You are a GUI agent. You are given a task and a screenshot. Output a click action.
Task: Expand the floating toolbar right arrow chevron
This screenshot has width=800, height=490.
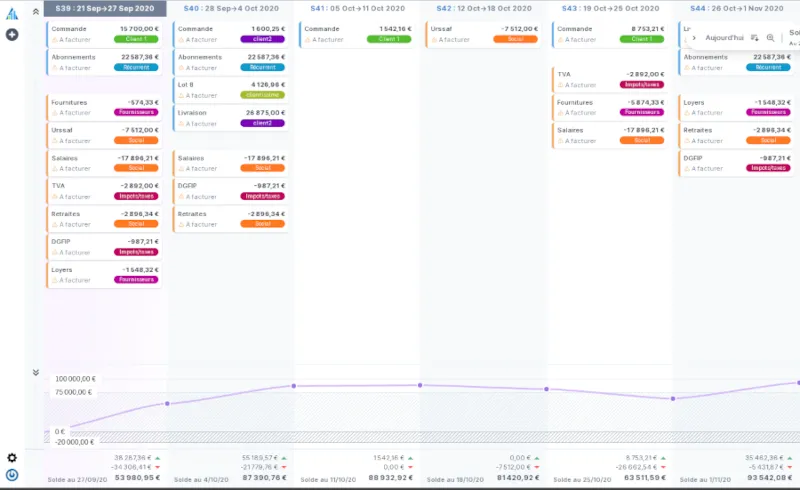point(694,37)
